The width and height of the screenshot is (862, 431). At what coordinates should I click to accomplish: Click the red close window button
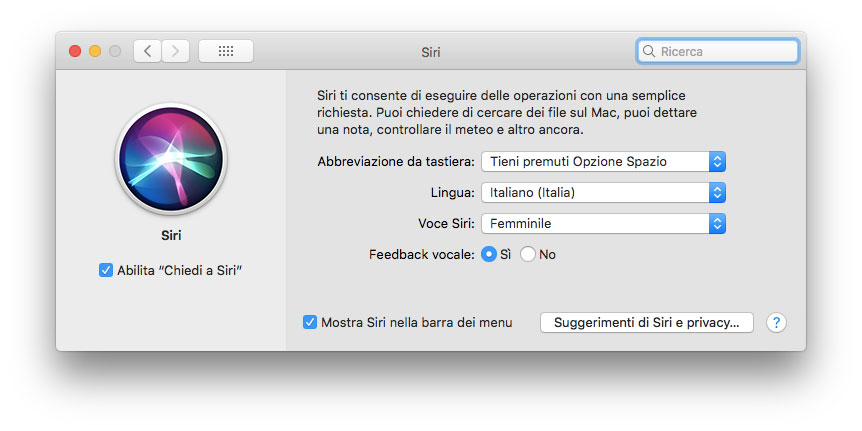[x=74, y=51]
